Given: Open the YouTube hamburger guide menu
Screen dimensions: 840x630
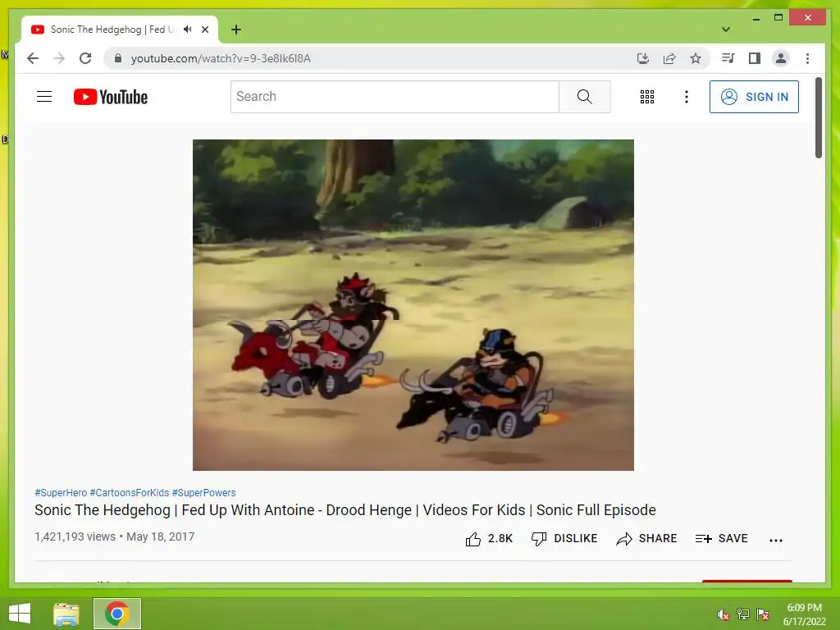Looking at the screenshot, I should pyautogui.click(x=44, y=97).
